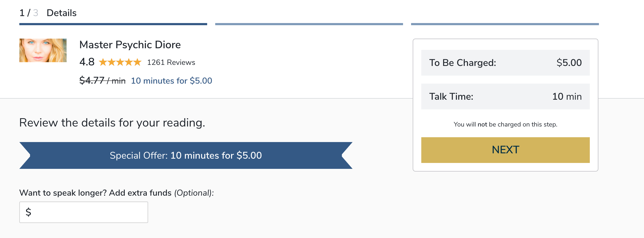Click the extra funds input field
The width and height of the screenshot is (644, 238).
coord(89,212)
